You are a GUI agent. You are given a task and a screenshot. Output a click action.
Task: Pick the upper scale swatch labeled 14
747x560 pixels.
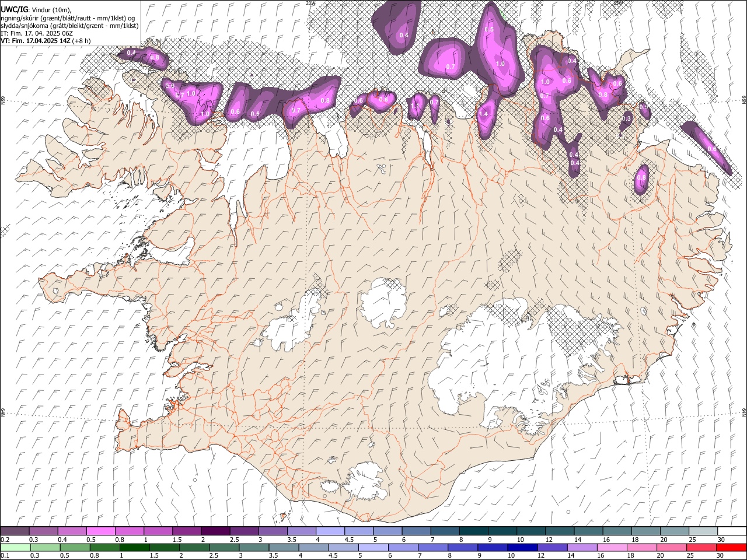pos(588,531)
